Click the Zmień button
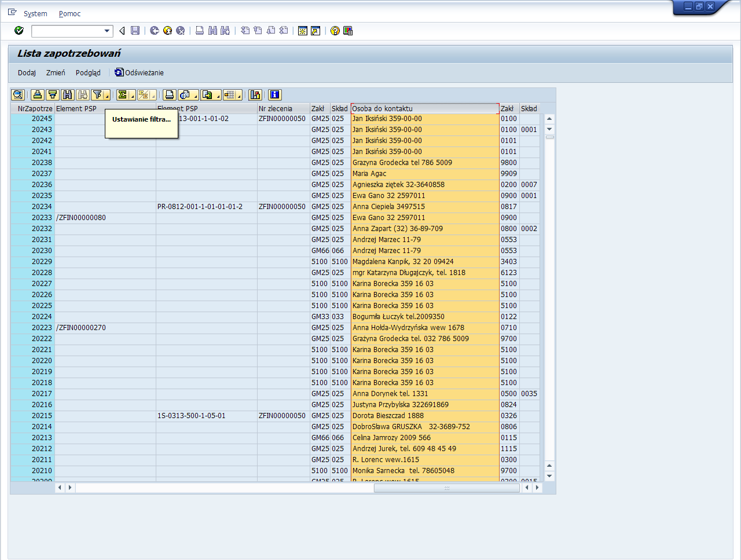This screenshot has height=560, width=741. (56, 73)
